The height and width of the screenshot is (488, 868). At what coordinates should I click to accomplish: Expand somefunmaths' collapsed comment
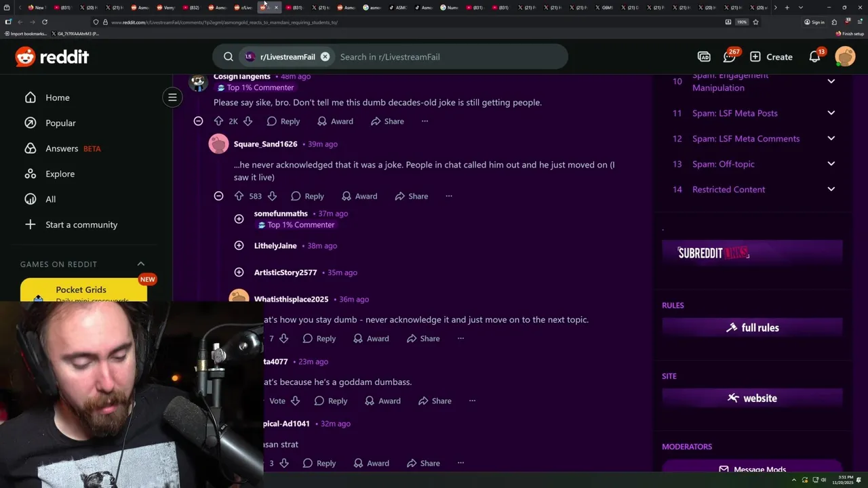(x=239, y=219)
